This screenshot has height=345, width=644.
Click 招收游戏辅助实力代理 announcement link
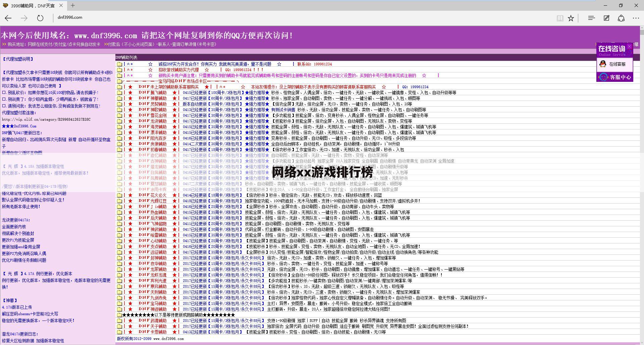(x=178, y=70)
